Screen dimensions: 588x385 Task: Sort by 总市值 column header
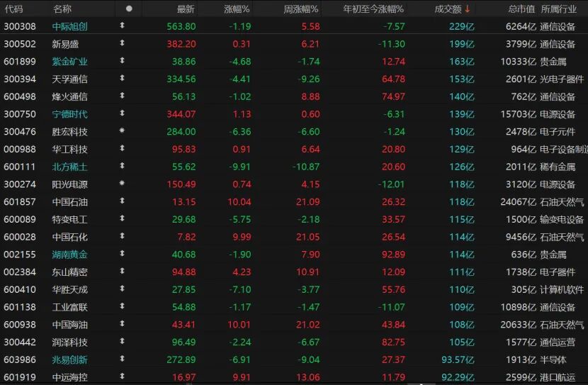coord(521,9)
